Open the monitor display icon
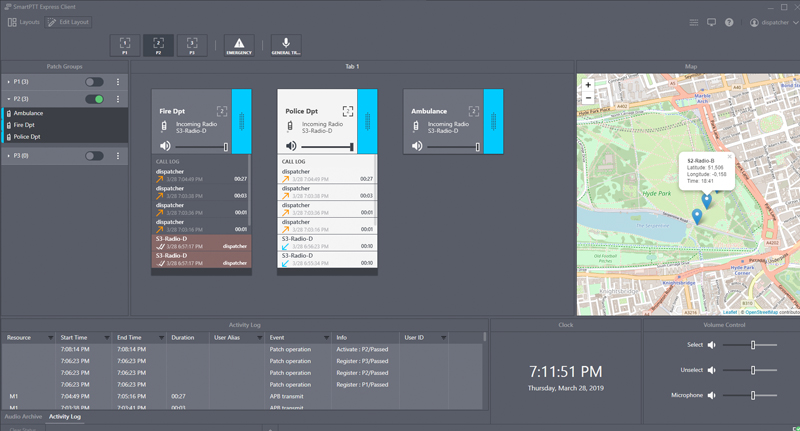The image size is (800, 431). tap(711, 22)
